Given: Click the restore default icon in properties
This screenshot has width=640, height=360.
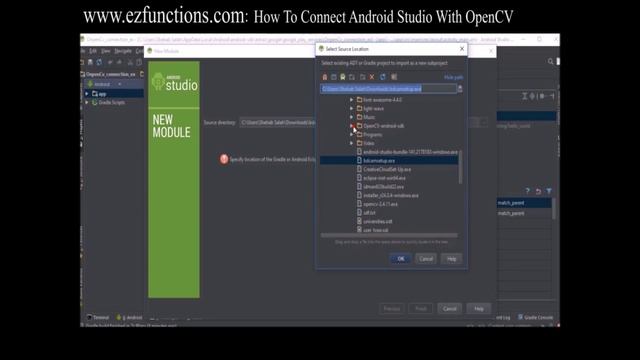Looking at the screenshot, I should [538, 191].
